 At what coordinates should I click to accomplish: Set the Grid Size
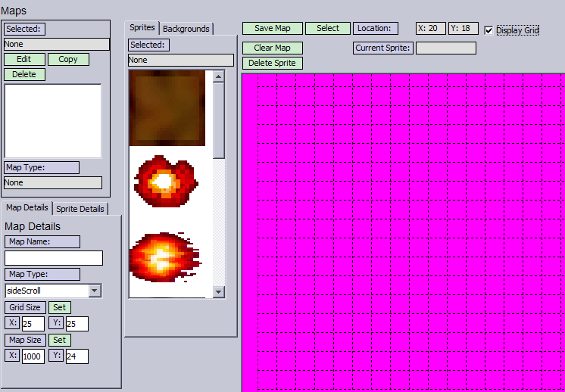point(60,307)
